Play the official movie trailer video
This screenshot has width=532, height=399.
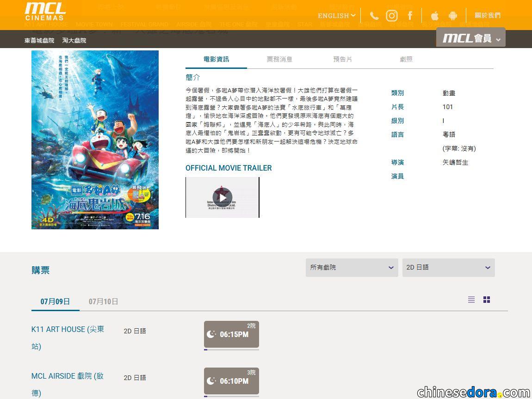pos(222,197)
